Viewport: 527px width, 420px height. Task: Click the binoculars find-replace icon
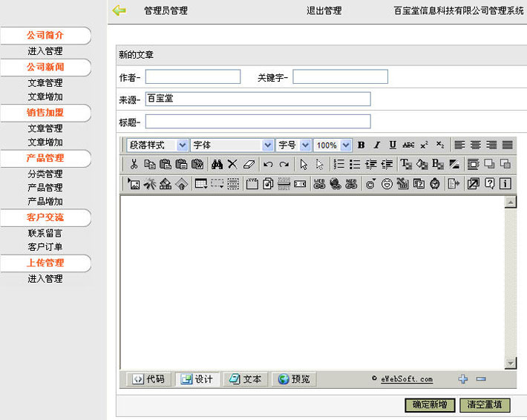pyautogui.click(x=217, y=164)
